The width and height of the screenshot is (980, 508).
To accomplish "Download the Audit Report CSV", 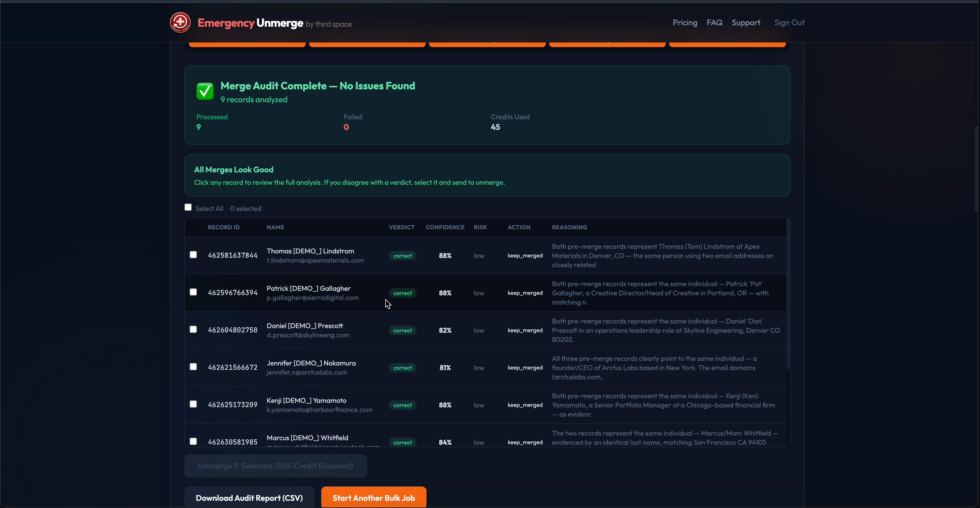I will (x=249, y=498).
